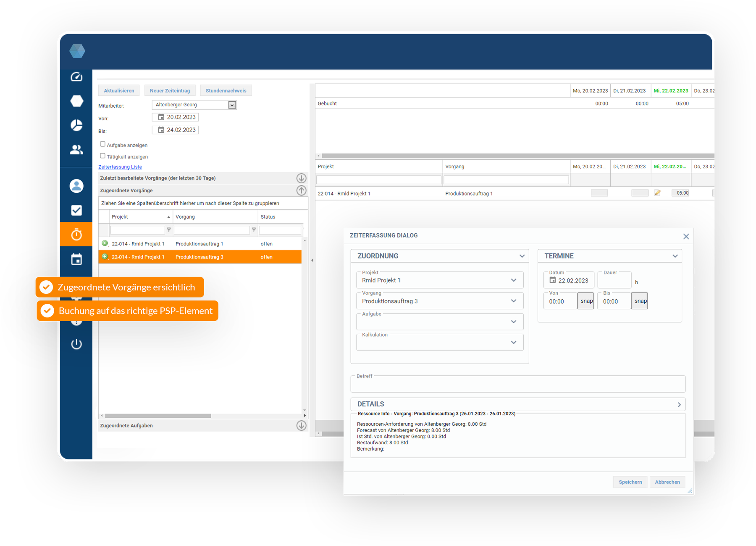This screenshot has height=546, width=756.
Task: Click the 22-014 - Rmld Projekt 1 row in right grid
Action: click(514, 193)
